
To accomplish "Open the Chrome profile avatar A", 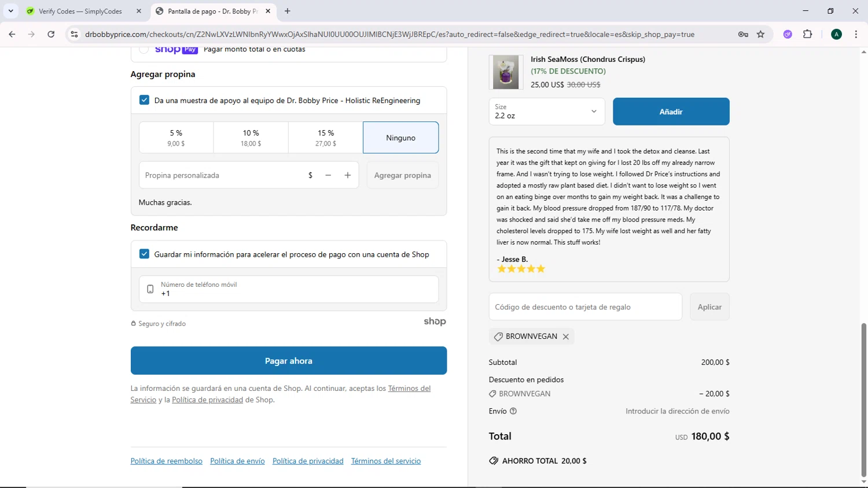I will pos(836,34).
